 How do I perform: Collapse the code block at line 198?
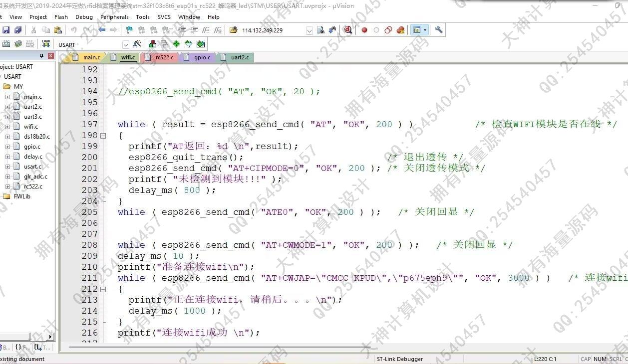point(103,135)
